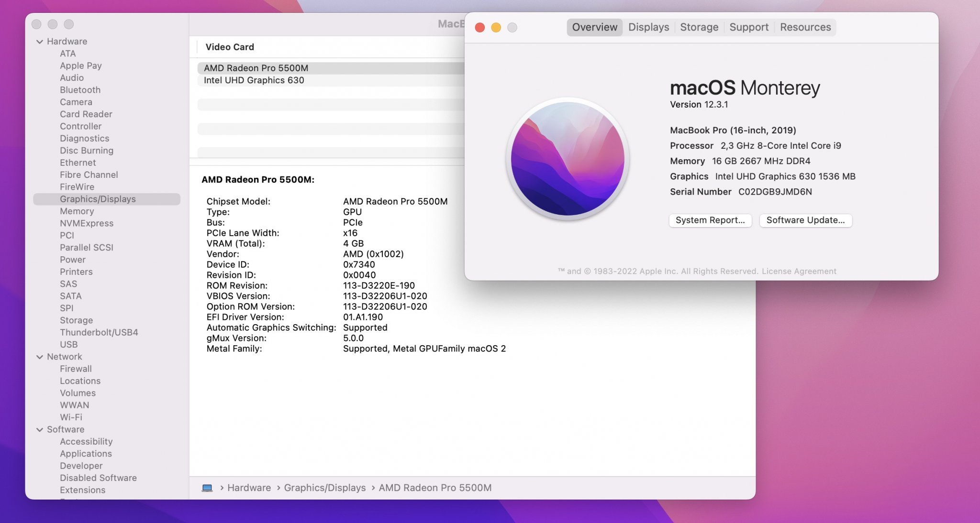Switch to the Resources tab
This screenshot has height=523, width=980.
tap(805, 27)
